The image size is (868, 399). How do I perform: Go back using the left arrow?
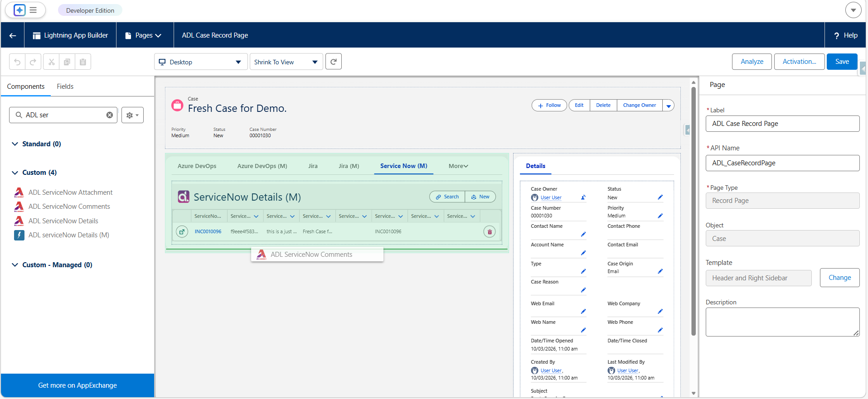(x=13, y=35)
